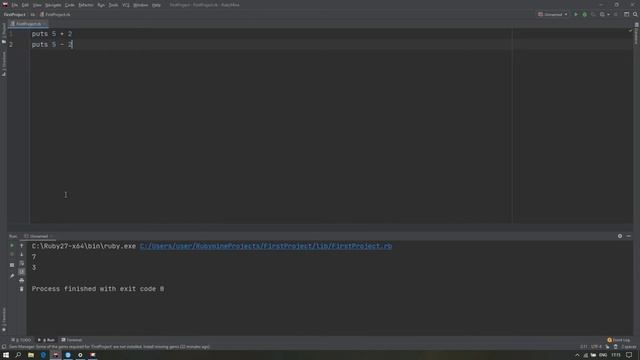Click the scroll up arrow in Run panel

click(22, 246)
